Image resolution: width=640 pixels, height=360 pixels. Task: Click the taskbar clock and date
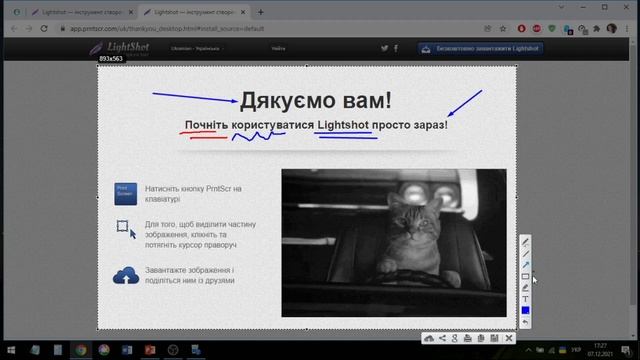[600, 350]
